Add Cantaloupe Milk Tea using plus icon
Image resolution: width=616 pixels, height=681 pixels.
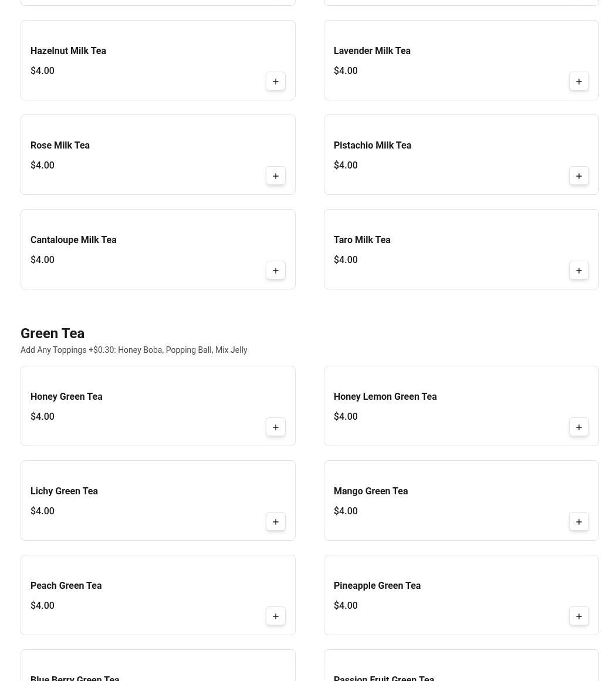click(275, 271)
